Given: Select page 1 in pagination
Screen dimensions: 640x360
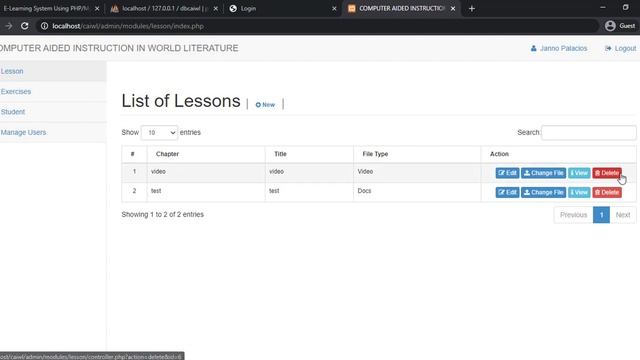Looking at the screenshot, I should 601,215.
